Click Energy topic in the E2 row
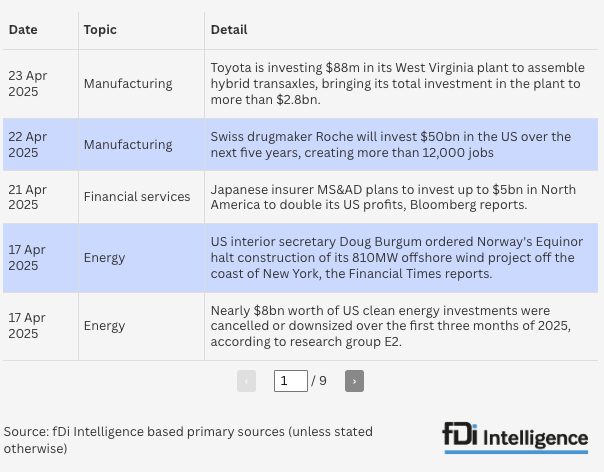The width and height of the screenshot is (604, 472). (x=105, y=326)
